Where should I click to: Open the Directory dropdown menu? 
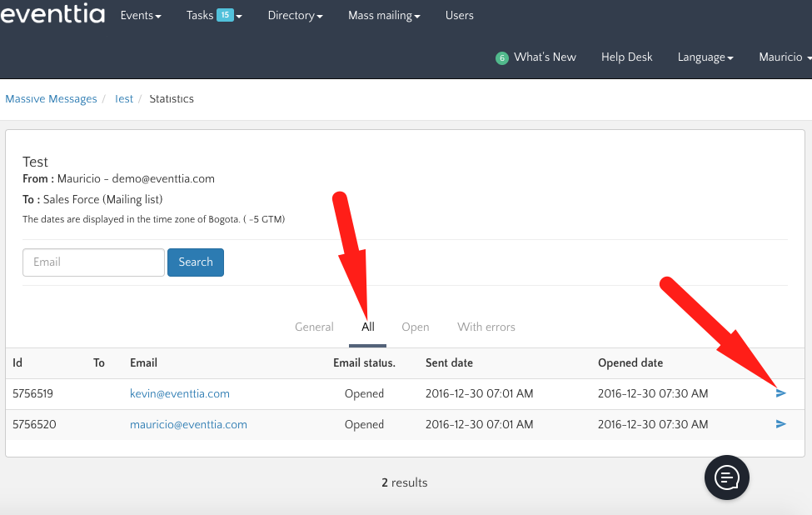pos(295,16)
